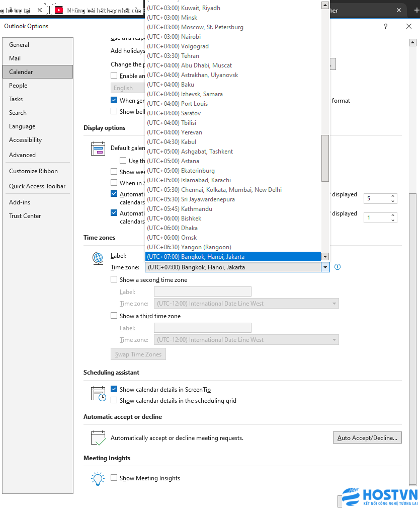
Task: Open the Trust Center category
Action: click(38, 216)
